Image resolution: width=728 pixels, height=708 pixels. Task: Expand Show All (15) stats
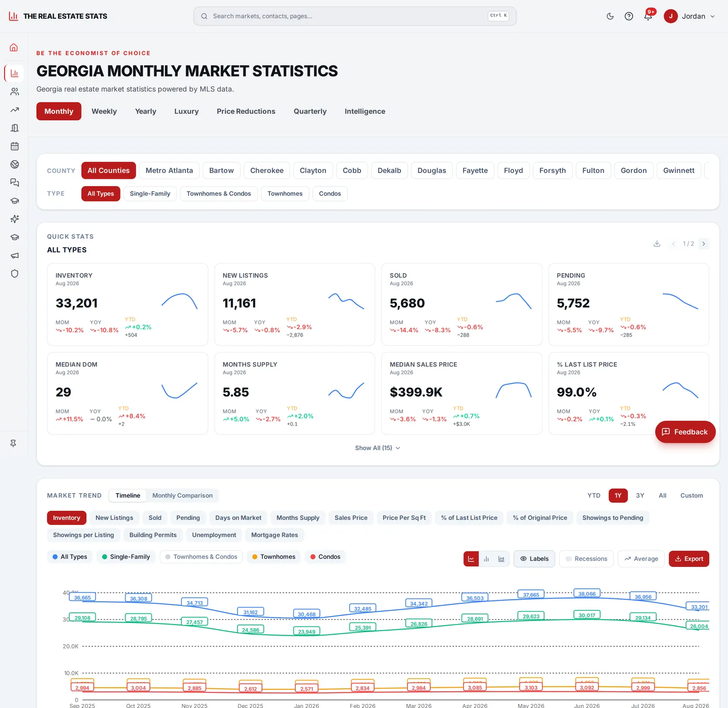[x=378, y=448]
